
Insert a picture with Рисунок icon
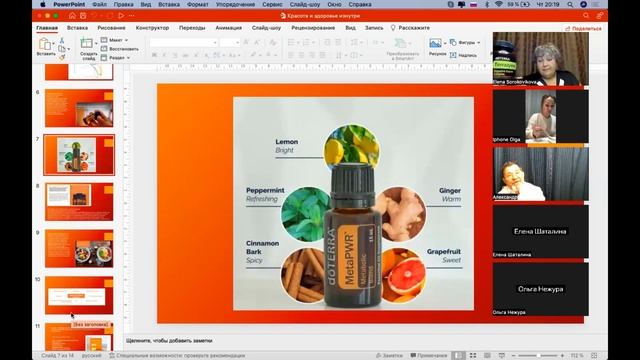point(435,43)
